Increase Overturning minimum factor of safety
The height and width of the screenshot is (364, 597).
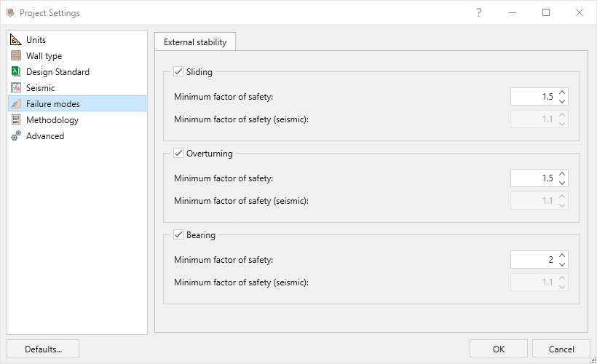[x=562, y=173]
